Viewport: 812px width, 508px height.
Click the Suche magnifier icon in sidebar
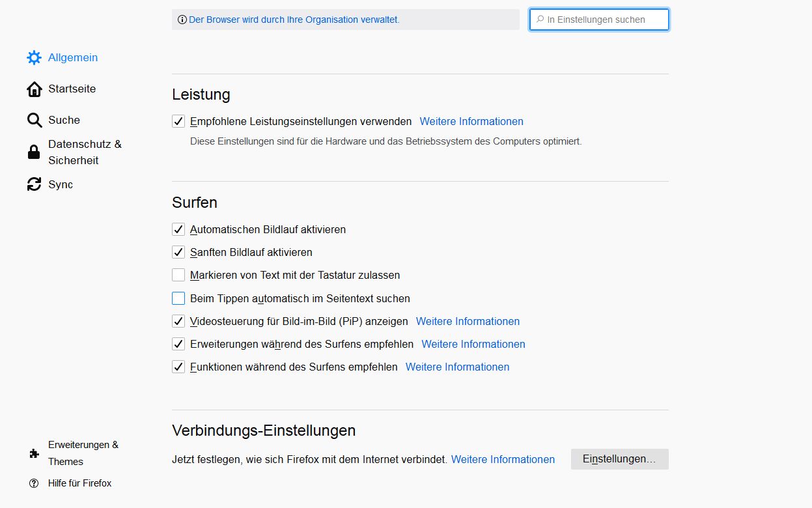[x=34, y=120]
